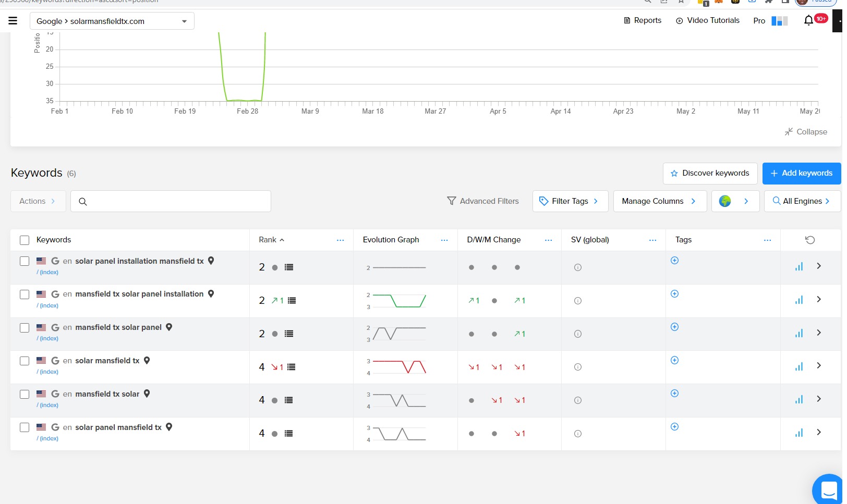
Task: Click the notifications bell icon
Action: (808, 20)
